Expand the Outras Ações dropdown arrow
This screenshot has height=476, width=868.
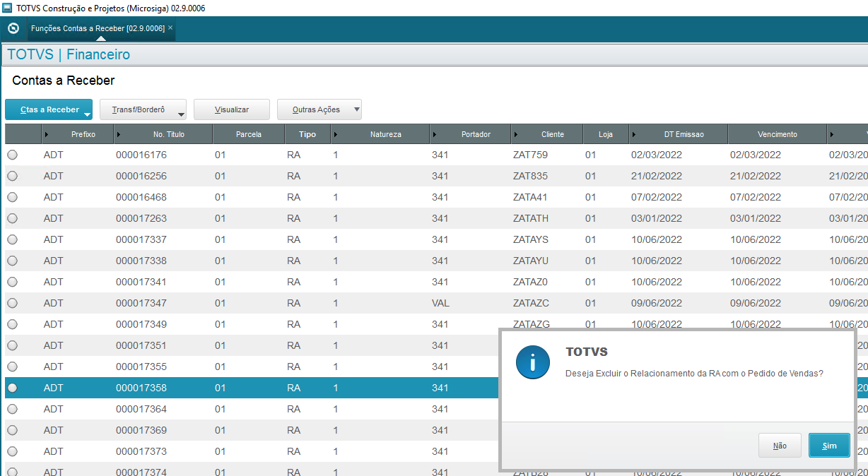[356, 109]
